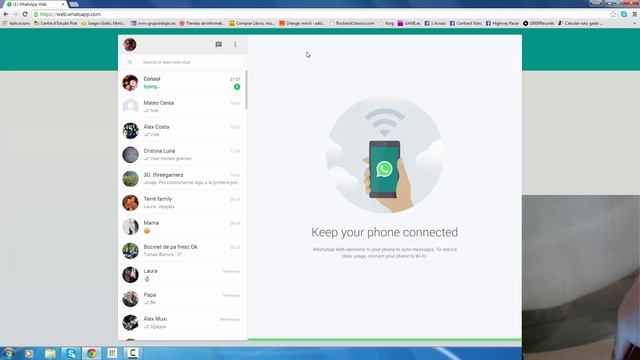The height and width of the screenshot is (360, 640).
Task: Open the chat with Àlex Muxi
Action: [x=182, y=322]
